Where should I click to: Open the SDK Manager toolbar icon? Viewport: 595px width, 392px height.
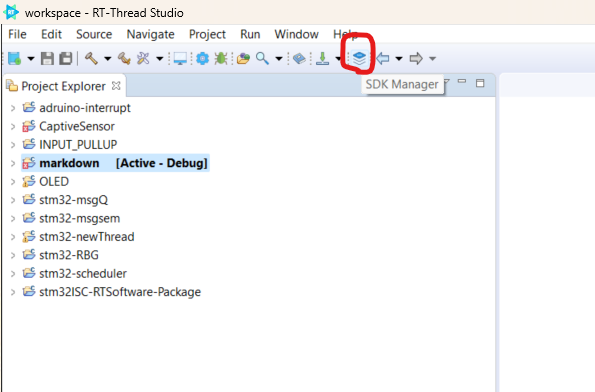pos(359,58)
